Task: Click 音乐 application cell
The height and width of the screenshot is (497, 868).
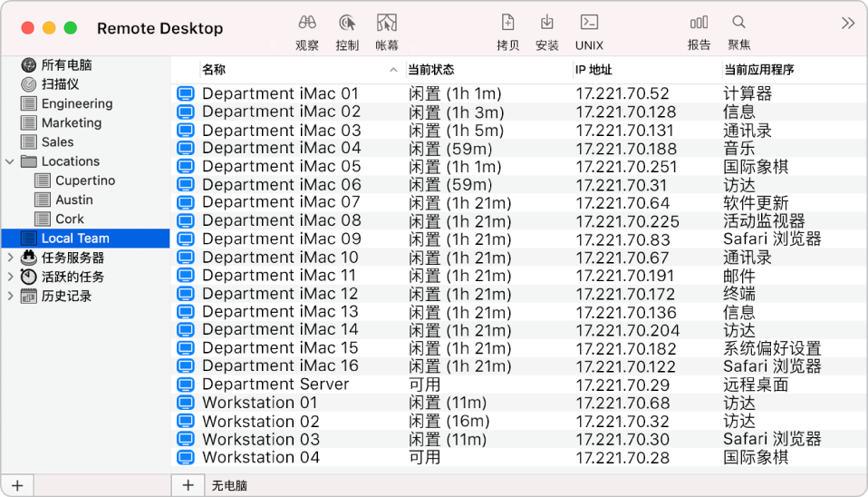Action: (x=739, y=149)
